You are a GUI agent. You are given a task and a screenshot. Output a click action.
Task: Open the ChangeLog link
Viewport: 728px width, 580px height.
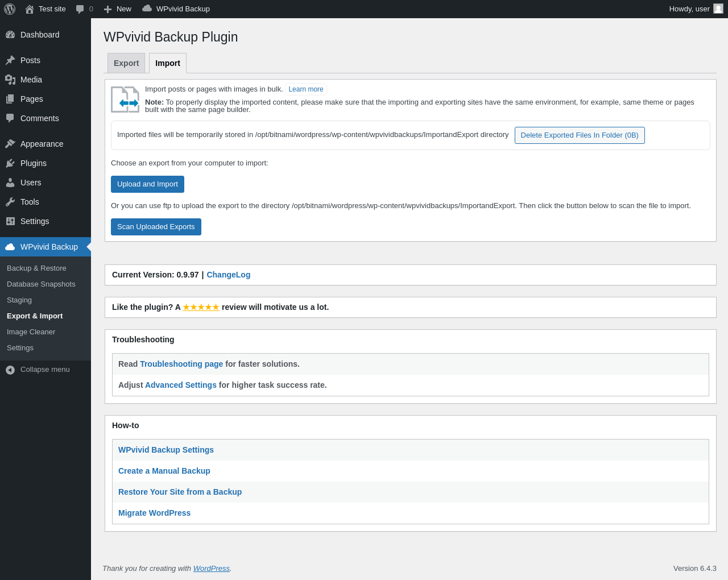click(x=228, y=275)
